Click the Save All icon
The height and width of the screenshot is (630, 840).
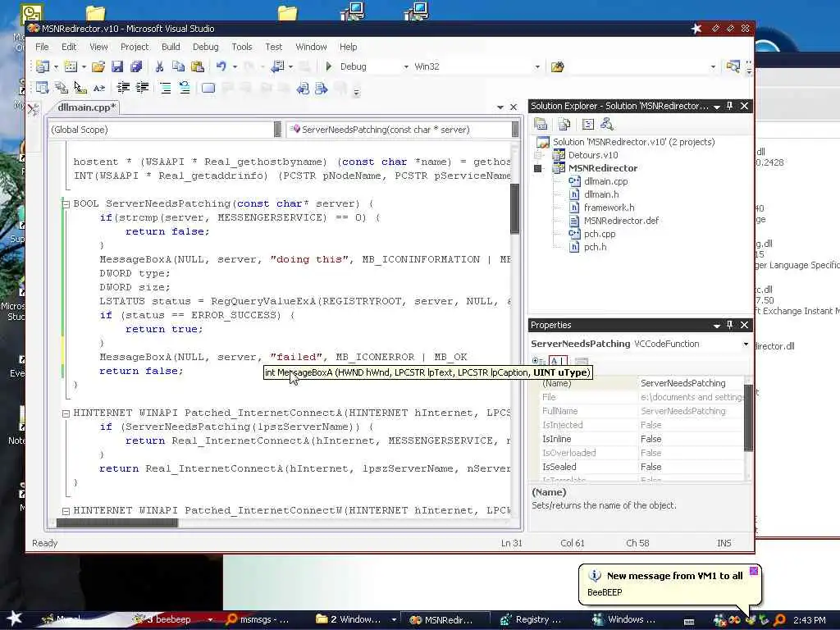pyautogui.click(x=136, y=66)
